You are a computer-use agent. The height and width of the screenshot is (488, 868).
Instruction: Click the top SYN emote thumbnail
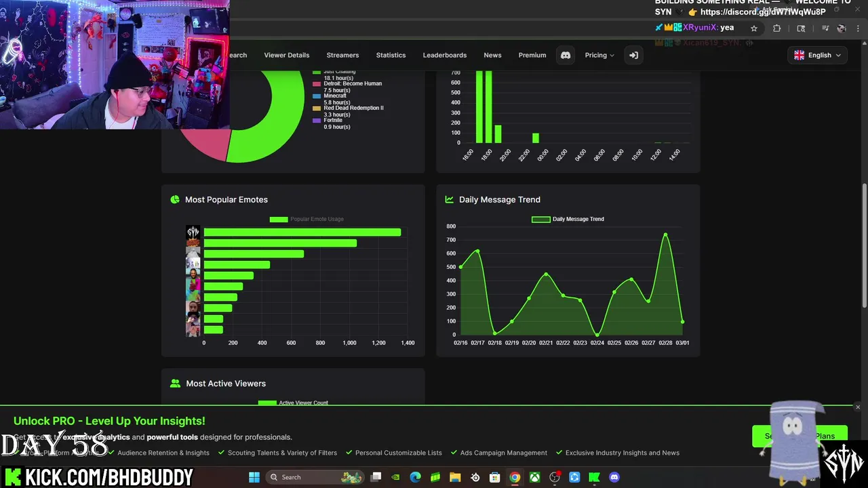[x=193, y=232]
